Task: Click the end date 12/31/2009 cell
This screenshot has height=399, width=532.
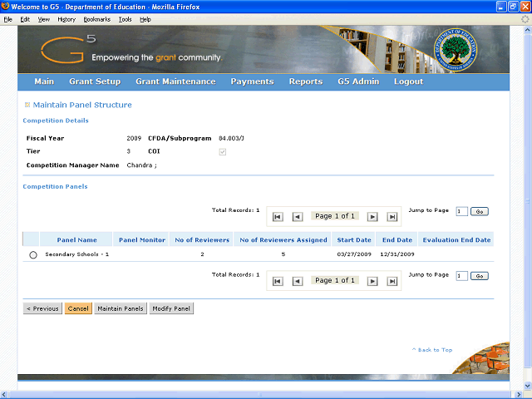Action: (x=397, y=254)
